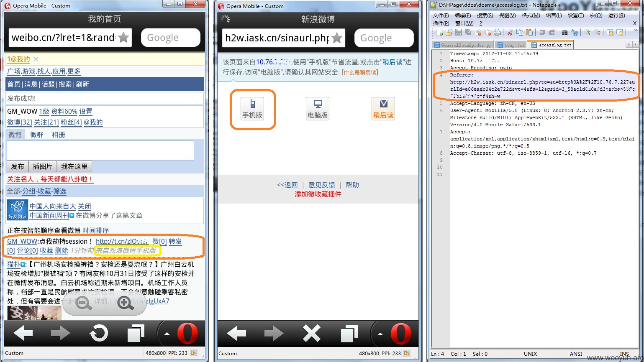
Task: Click the Zoom In magnifier in Notepad++ toolbar
Action: (588, 32)
